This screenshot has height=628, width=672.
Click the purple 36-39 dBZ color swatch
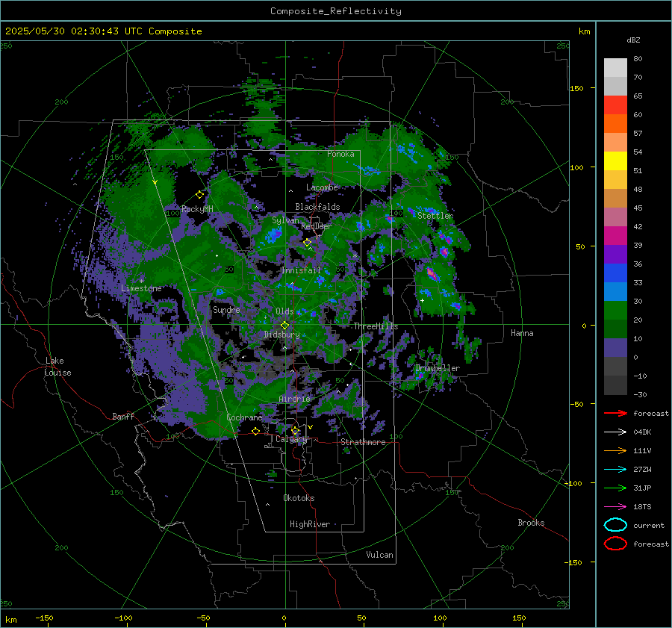615,255
